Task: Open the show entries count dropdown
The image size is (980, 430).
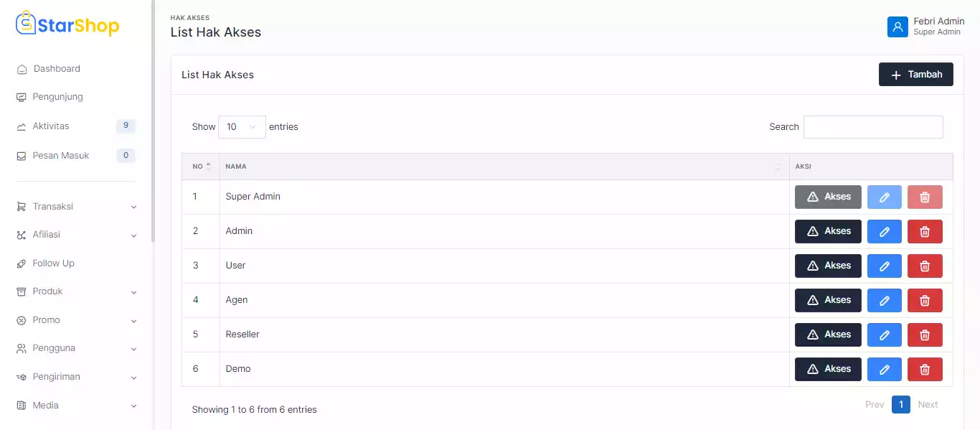Action: click(x=242, y=127)
